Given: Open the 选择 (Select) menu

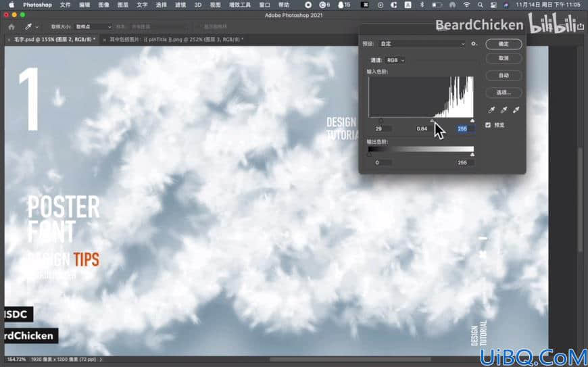Looking at the screenshot, I should tap(161, 5).
